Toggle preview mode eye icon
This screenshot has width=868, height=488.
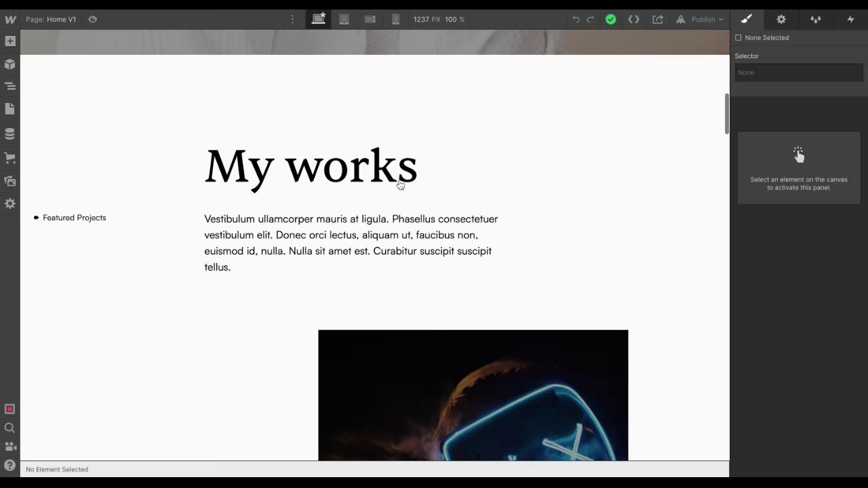click(x=93, y=19)
